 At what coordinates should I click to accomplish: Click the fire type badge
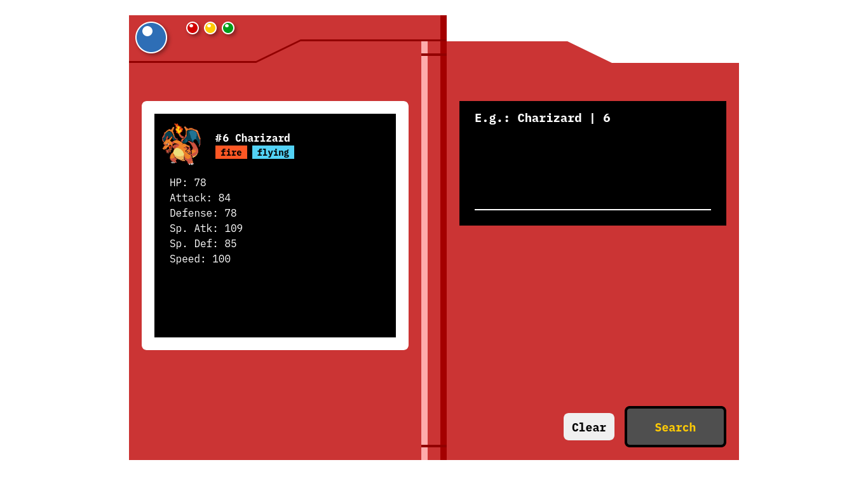(x=231, y=152)
